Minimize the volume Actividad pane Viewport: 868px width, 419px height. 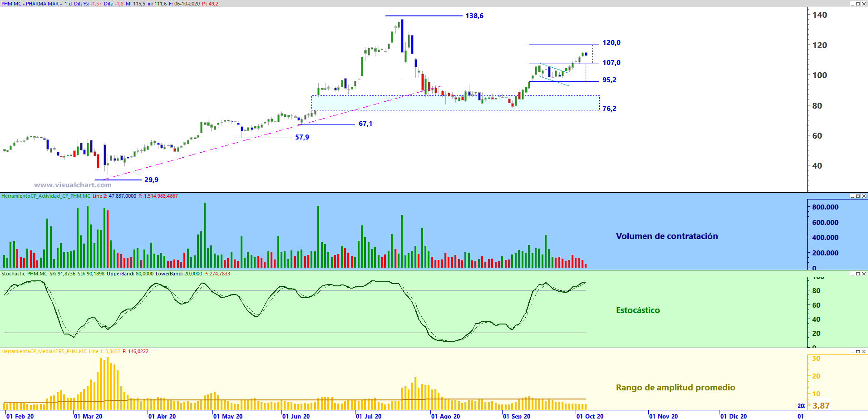(852, 196)
